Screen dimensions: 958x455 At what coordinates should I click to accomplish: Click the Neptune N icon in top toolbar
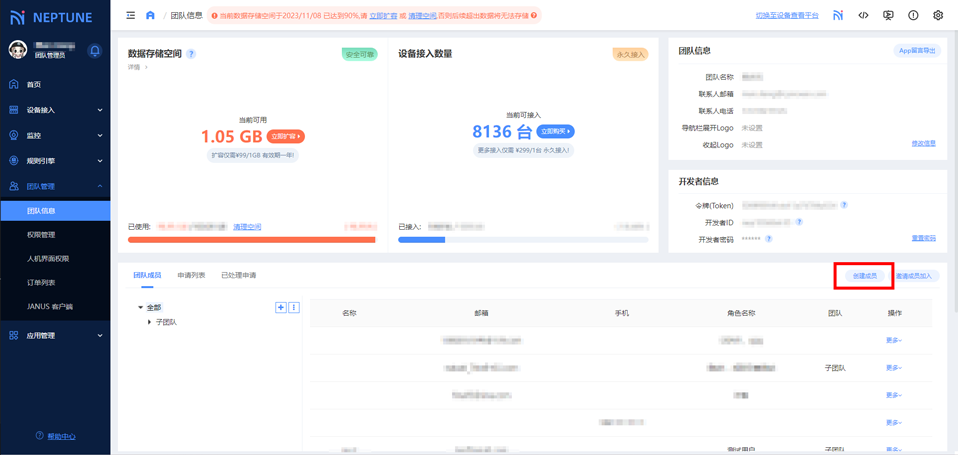(x=838, y=16)
